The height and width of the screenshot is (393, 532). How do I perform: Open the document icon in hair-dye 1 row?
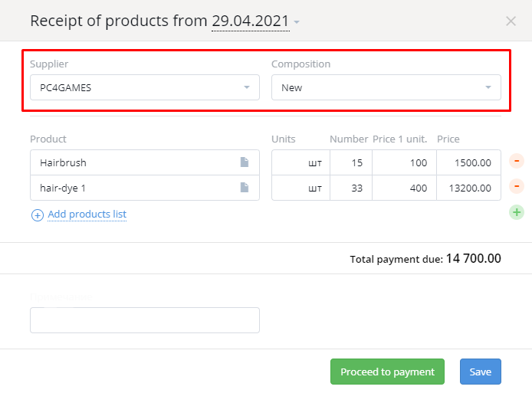245,187
